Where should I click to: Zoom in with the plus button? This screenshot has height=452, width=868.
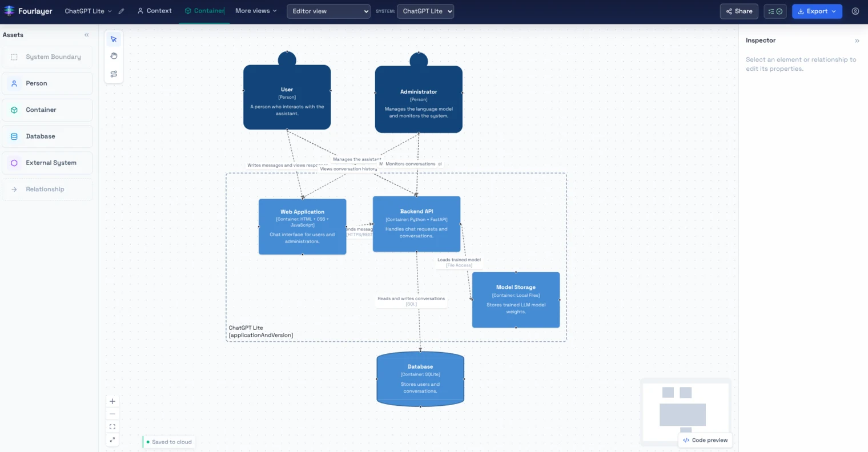pyautogui.click(x=112, y=401)
